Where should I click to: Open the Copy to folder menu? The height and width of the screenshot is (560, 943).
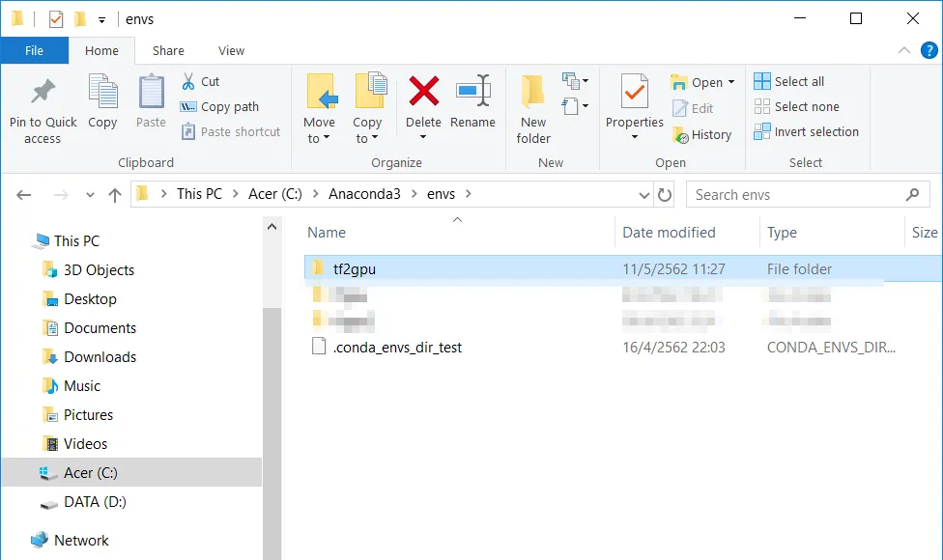pos(367,109)
